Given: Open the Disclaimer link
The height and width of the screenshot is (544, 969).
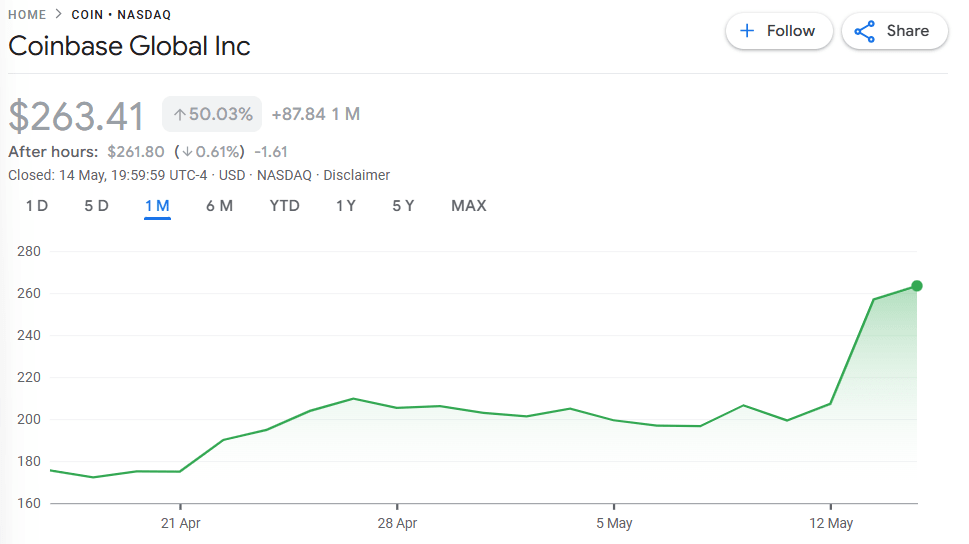Looking at the screenshot, I should (357, 176).
